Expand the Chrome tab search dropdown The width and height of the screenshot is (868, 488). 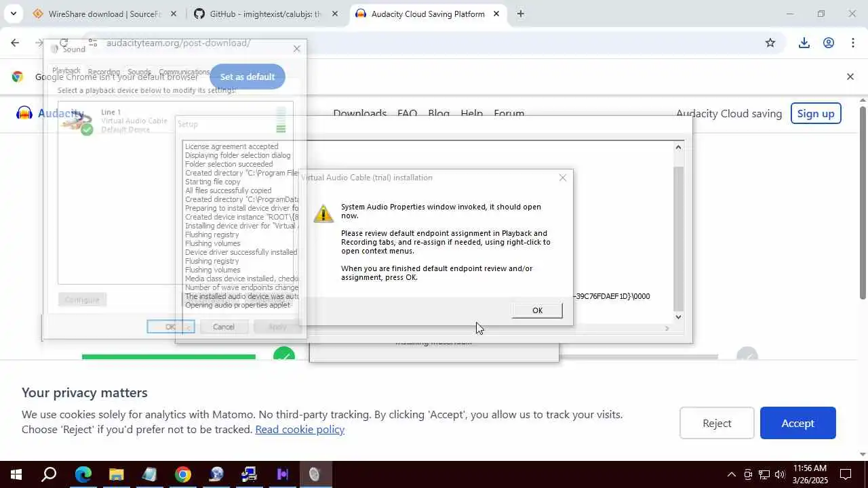coord(13,14)
